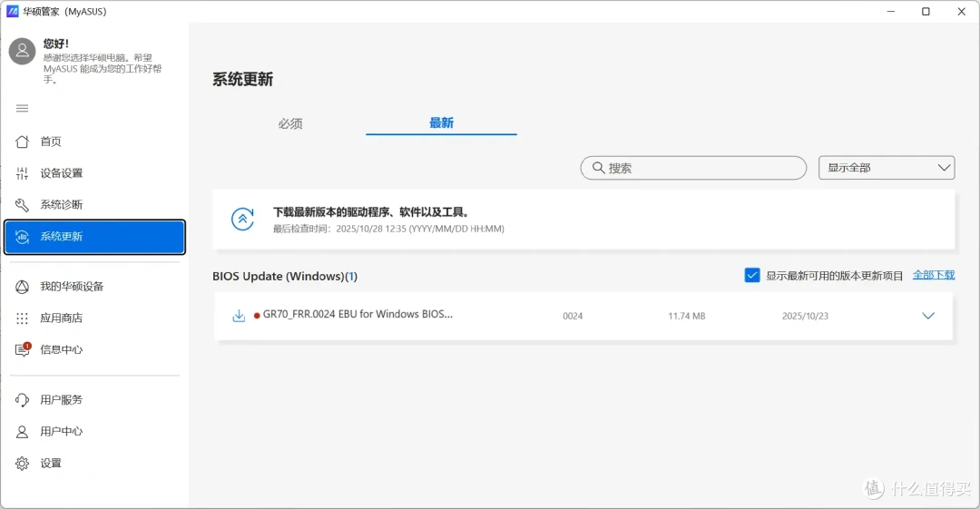Expand the GR70_FRR.0024 update details chevron

[x=928, y=316]
